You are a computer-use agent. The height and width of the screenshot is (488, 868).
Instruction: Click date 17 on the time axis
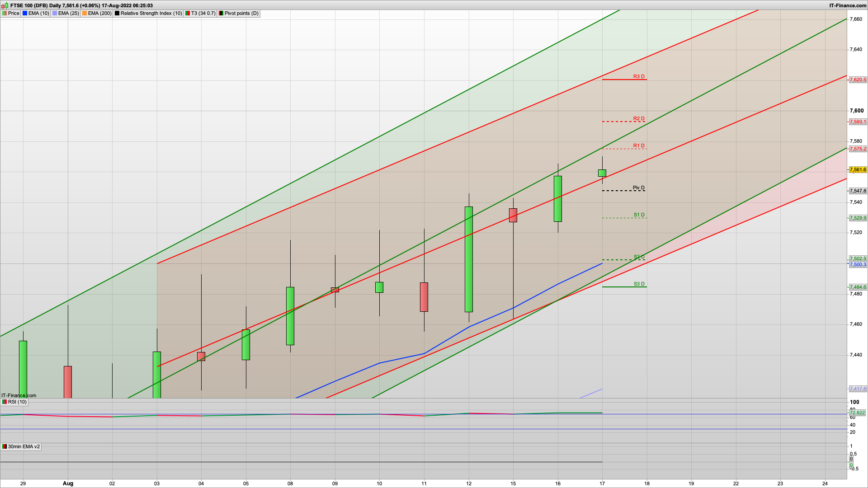602,483
